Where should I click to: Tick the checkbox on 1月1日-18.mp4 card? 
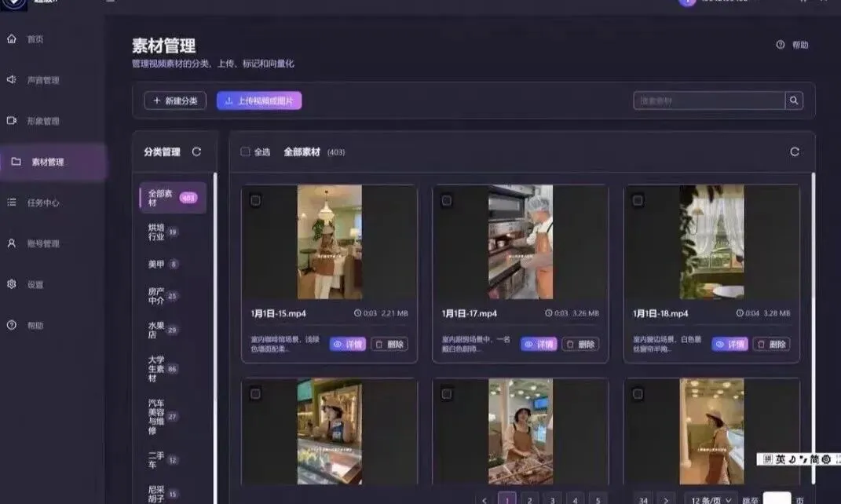click(x=638, y=200)
